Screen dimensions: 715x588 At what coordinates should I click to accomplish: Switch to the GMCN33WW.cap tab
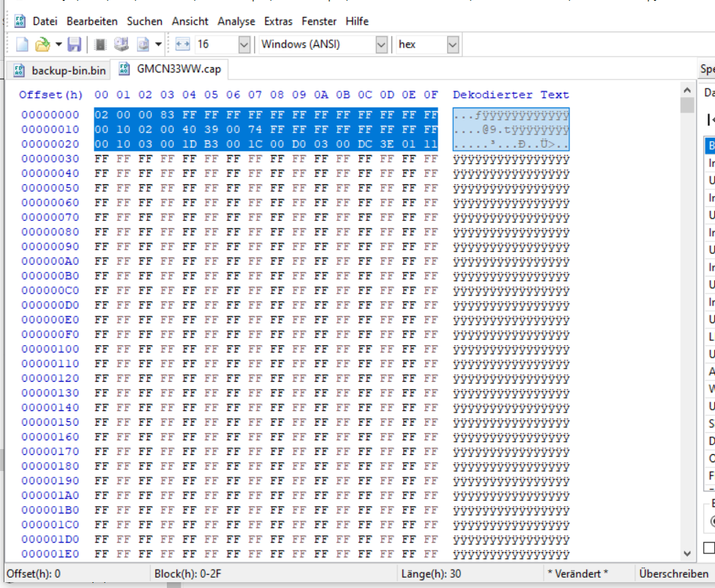point(171,69)
